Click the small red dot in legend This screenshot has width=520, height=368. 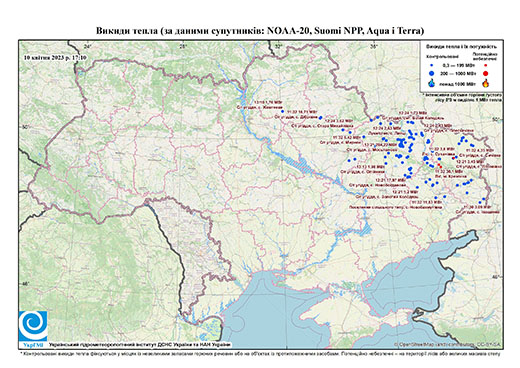click(x=485, y=65)
